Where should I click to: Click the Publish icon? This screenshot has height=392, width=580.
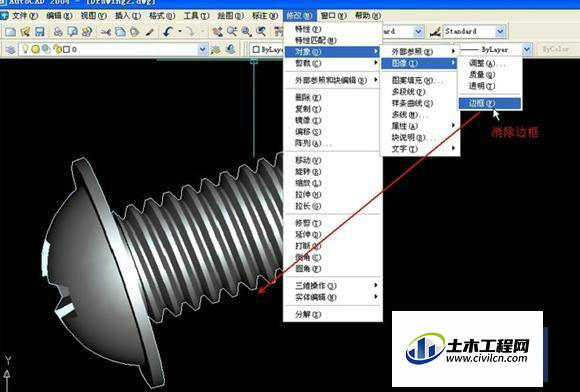coord(87,32)
